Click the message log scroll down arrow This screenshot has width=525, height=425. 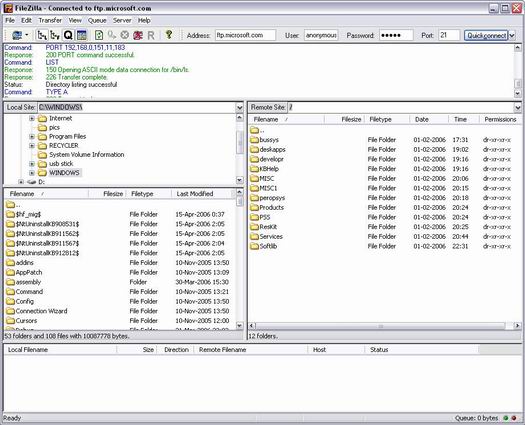coord(518,93)
